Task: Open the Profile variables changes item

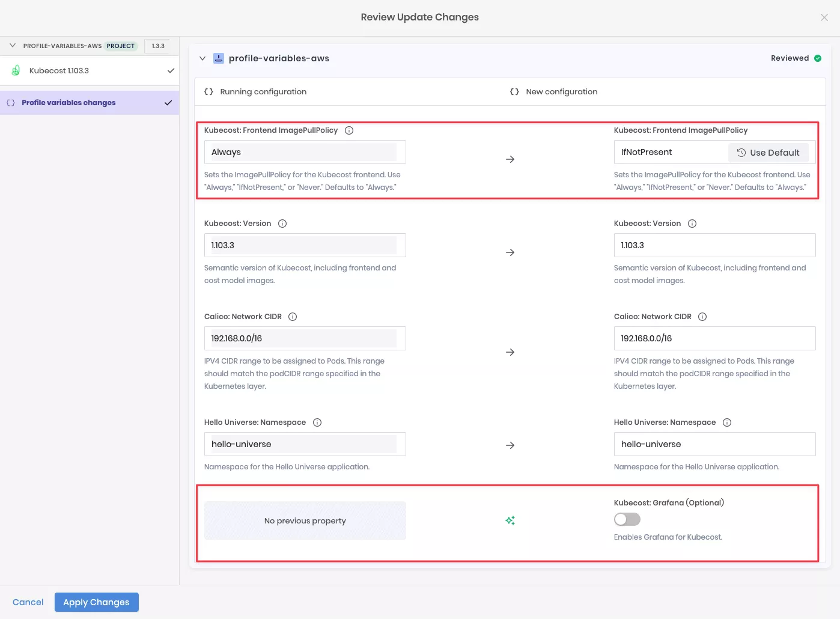Action: 90,103
